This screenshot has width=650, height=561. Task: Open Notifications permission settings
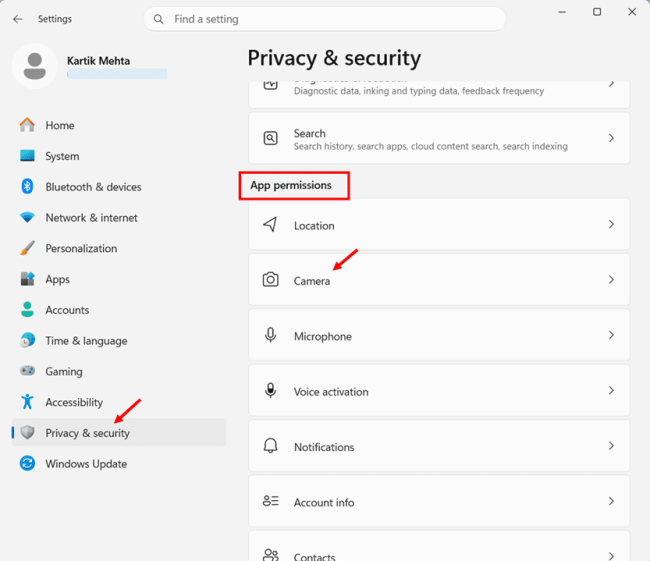pos(439,446)
